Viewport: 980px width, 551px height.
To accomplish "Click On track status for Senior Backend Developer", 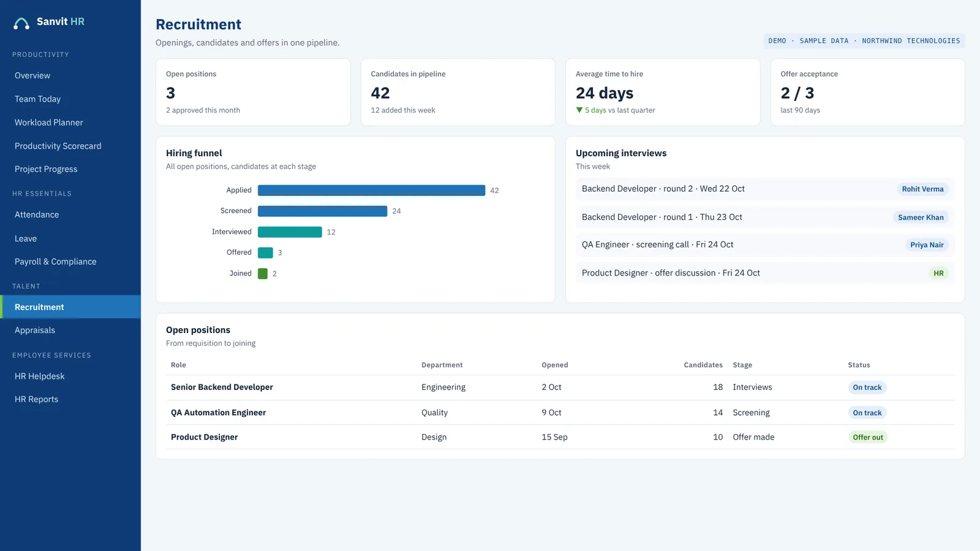I will click(867, 388).
